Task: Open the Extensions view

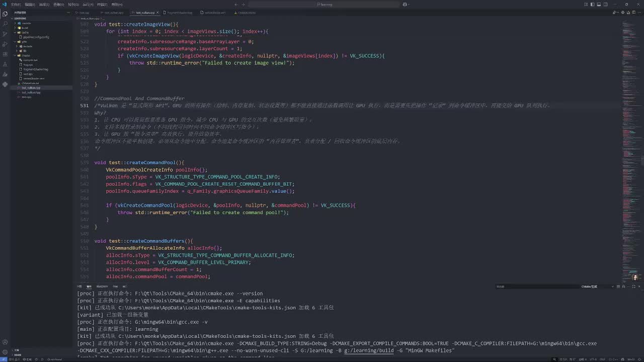Action: (5, 54)
